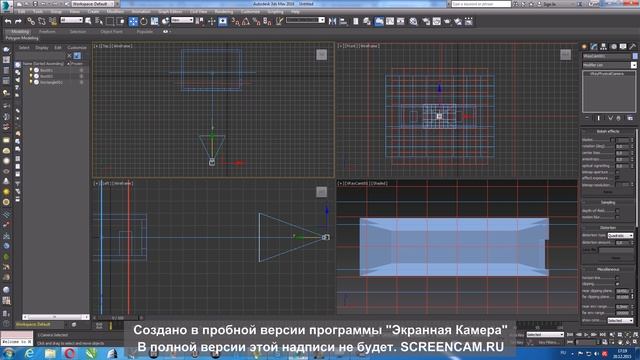Open Scene Explorer Display menu
640x360 pixels.
click(41, 48)
